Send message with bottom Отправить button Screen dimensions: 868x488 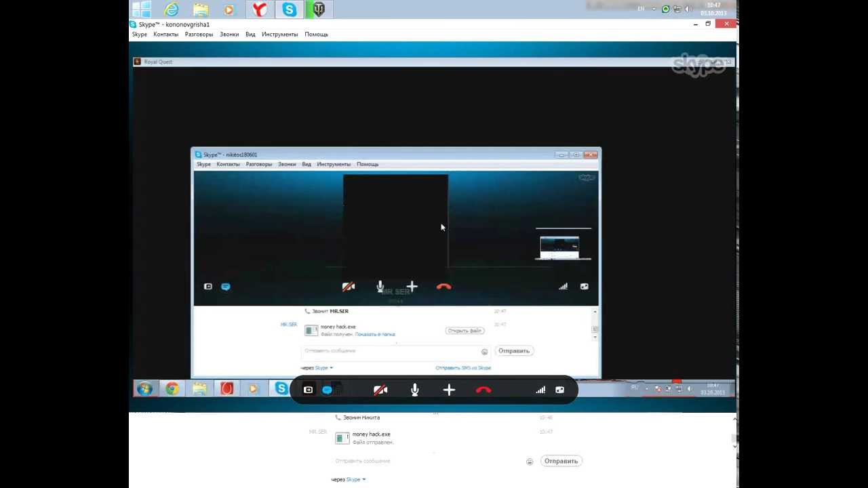click(561, 461)
